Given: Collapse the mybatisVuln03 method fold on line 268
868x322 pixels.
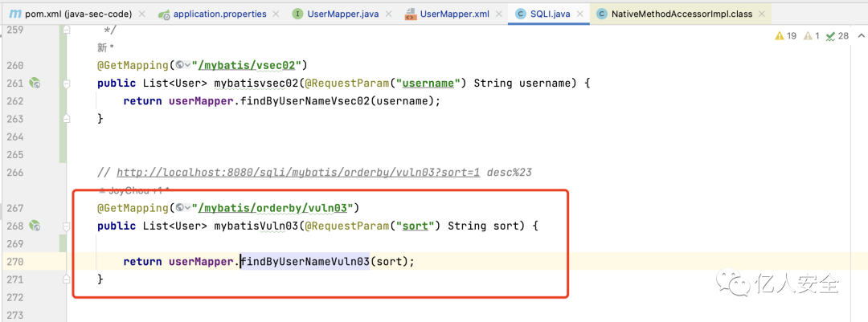Looking at the screenshot, I should pyautogui.click(x=67, y=226).
